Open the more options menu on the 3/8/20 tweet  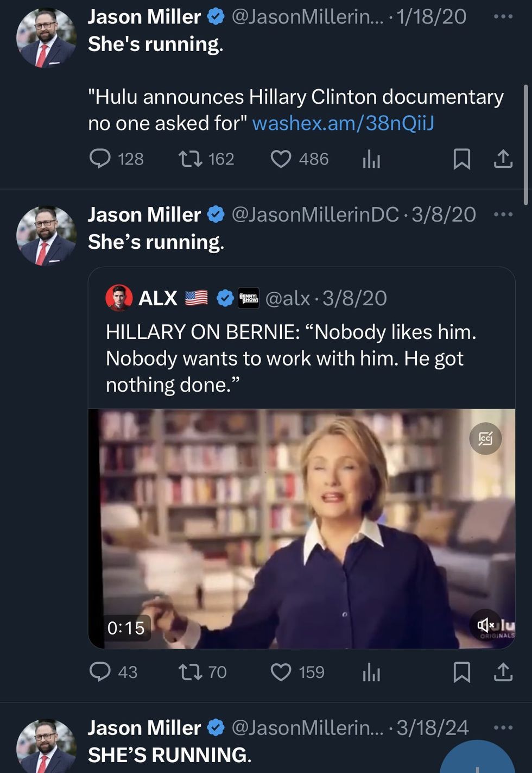click(503, 214)
